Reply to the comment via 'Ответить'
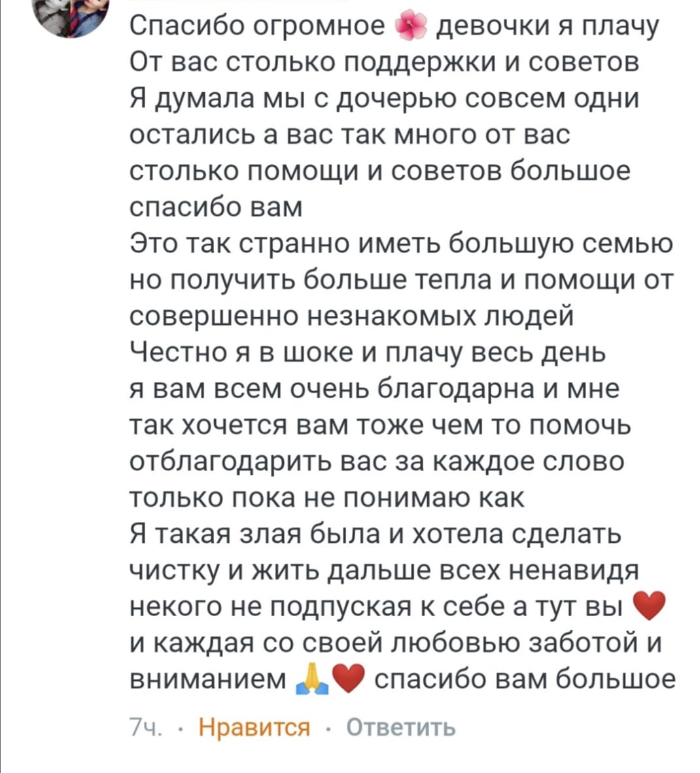The height and width of the screenshot is (773, 700). pos(401,728)
